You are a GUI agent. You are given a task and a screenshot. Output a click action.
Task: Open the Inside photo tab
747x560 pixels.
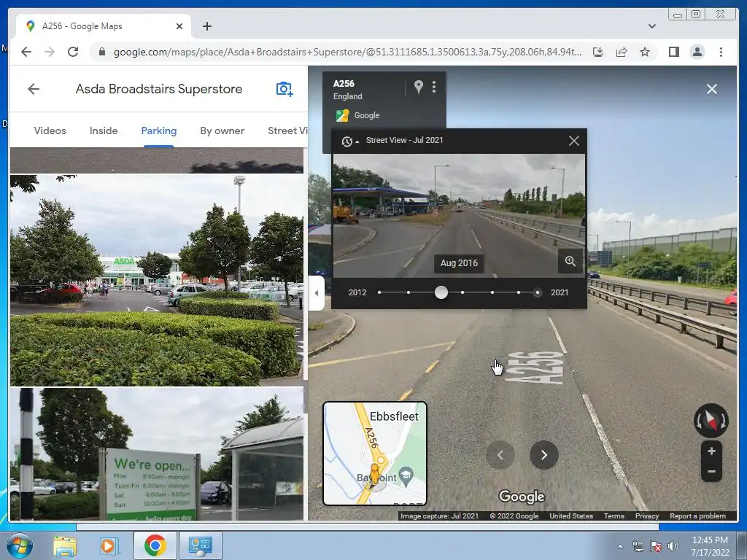[104, 131]
